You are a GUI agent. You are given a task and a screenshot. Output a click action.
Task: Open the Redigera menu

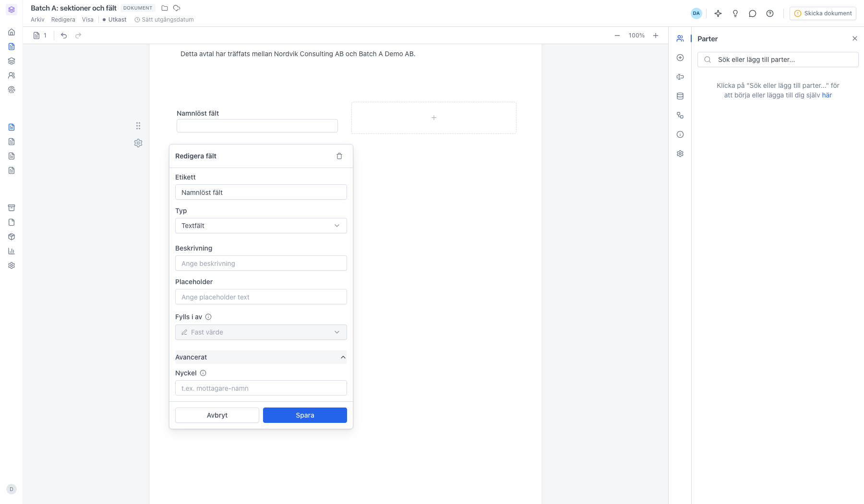click(63, 20)
